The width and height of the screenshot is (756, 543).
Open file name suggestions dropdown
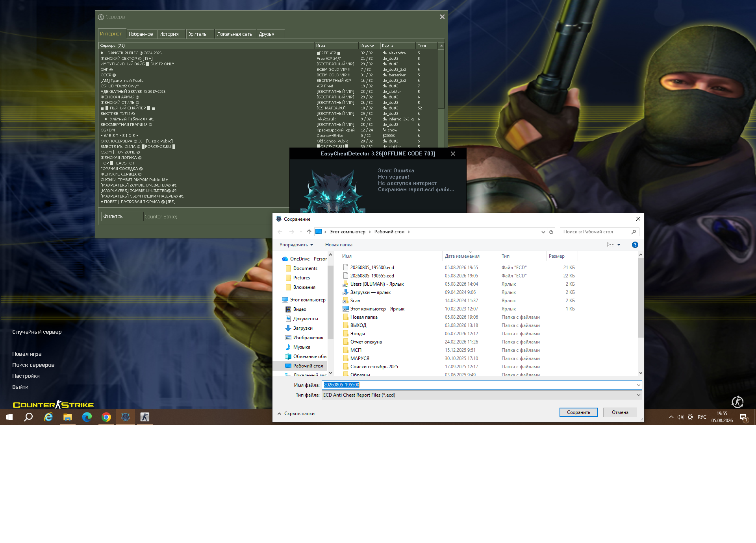(x=638, y=385)
